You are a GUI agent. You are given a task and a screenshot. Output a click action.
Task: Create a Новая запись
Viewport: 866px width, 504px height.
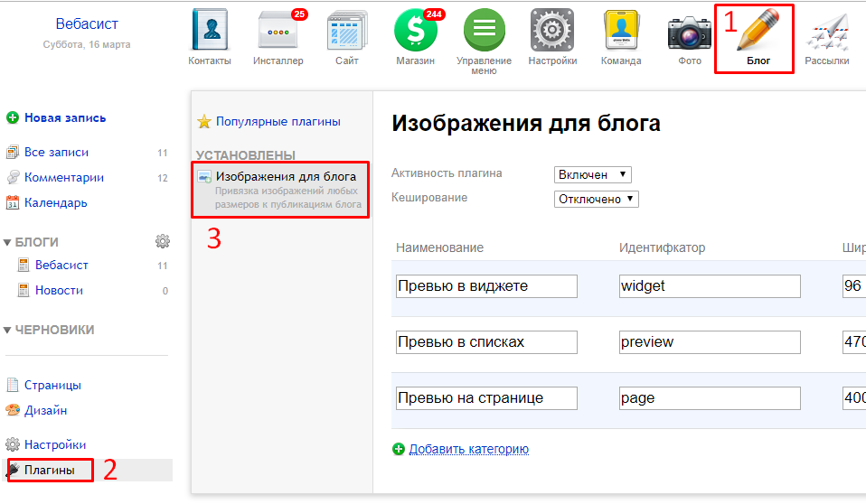point(64,117)
